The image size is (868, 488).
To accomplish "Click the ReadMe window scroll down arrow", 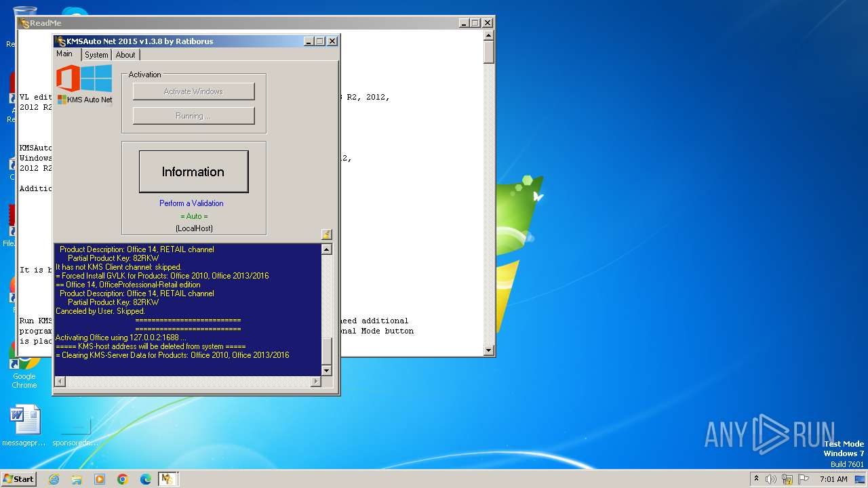I will 488,350.
